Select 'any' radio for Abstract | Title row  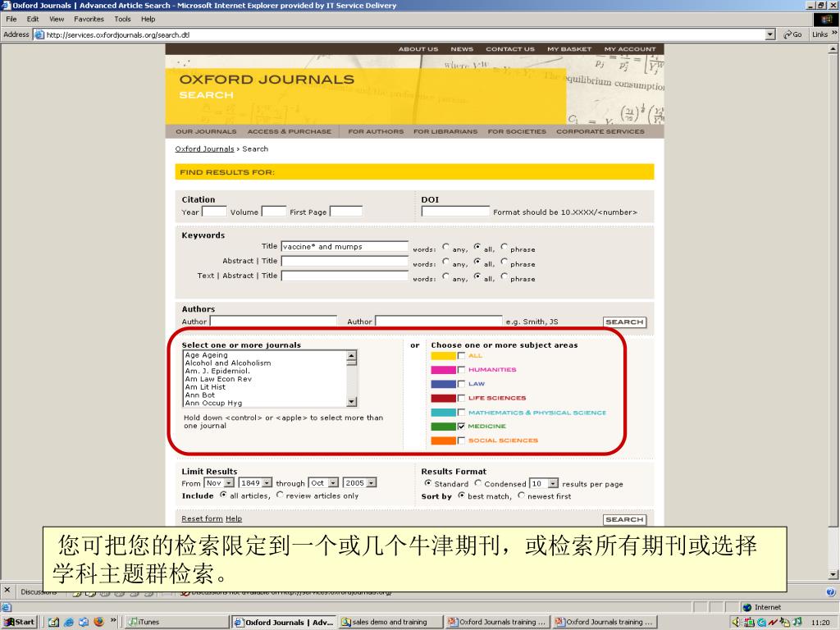(445, 262)
